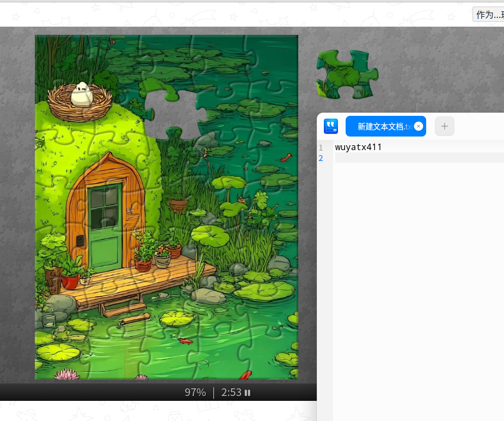Place cursor on empty line 2
Screen dimensions: 504x421
(x=414, y=158)
